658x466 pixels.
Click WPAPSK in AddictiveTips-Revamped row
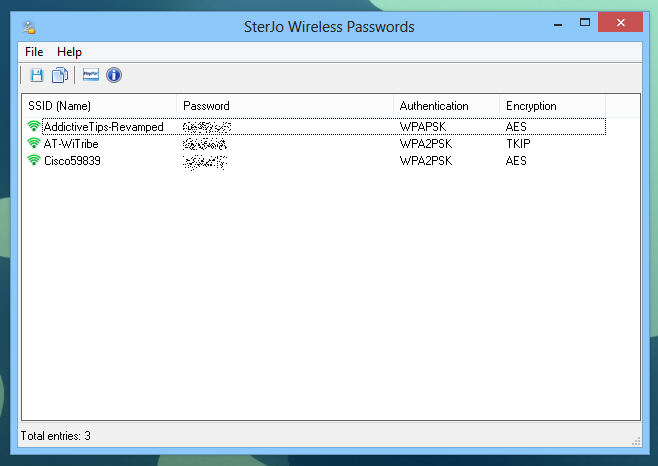pos(423,127)
